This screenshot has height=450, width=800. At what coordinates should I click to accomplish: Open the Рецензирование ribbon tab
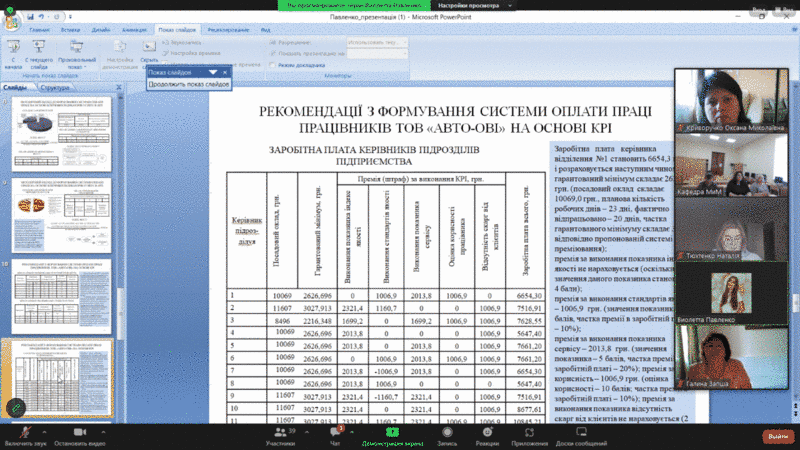coord(228,30)
